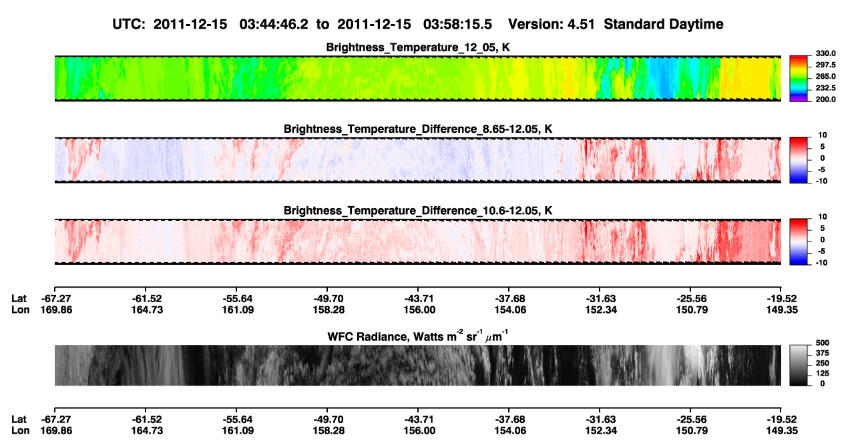This screenshot has width=868, height=445.
Task: Click latitude -49.70 on the bottom axis
Action: pos(328,420)
